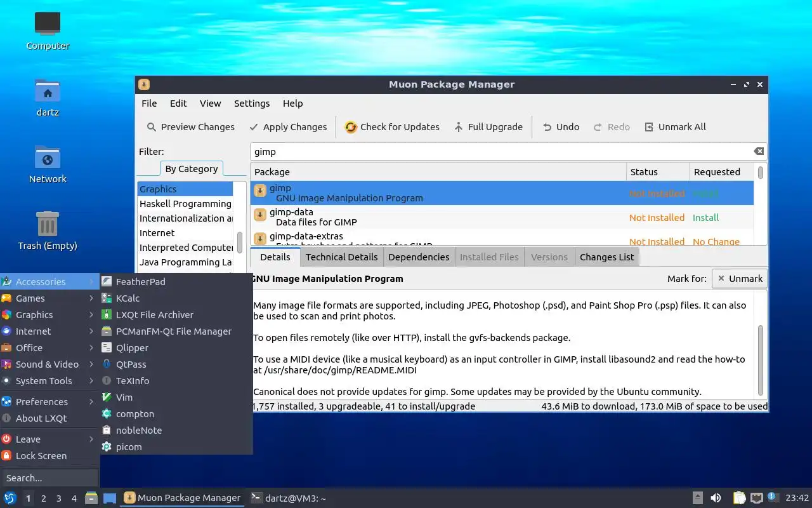Open the volume control in the tray

(716, 498)
